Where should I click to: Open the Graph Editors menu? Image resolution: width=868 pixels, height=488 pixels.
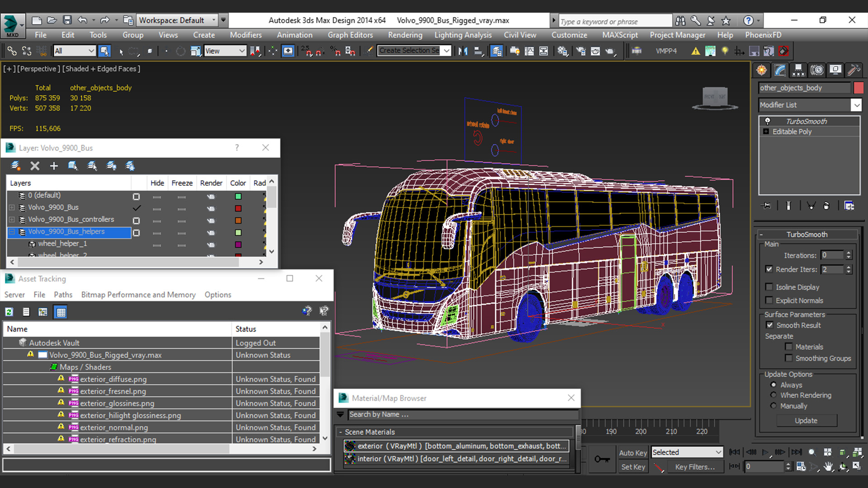pos(350,35)
